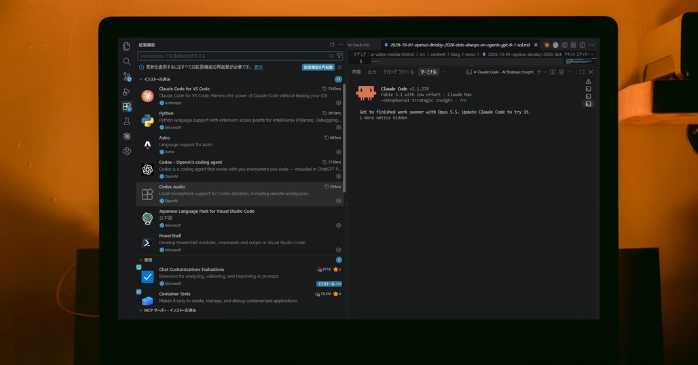698x365 pixels.
Task: Create a new terminal with plus icon
Action: (539, 72)
